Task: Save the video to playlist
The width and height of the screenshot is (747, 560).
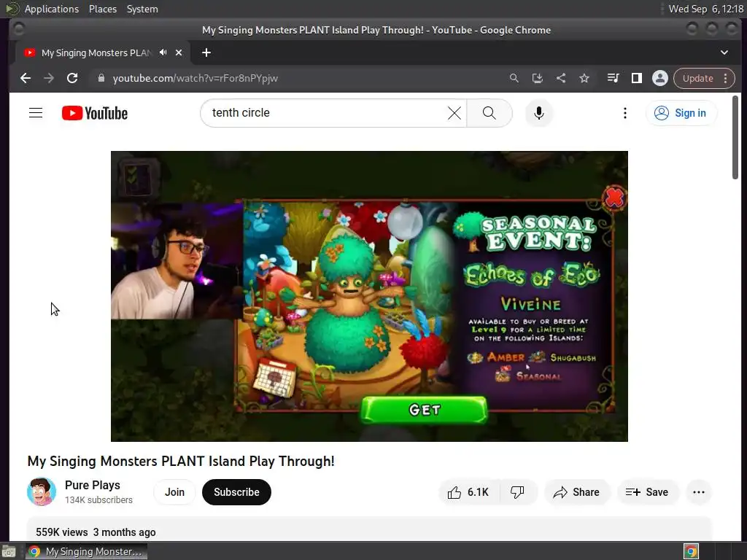Action: 647,492
